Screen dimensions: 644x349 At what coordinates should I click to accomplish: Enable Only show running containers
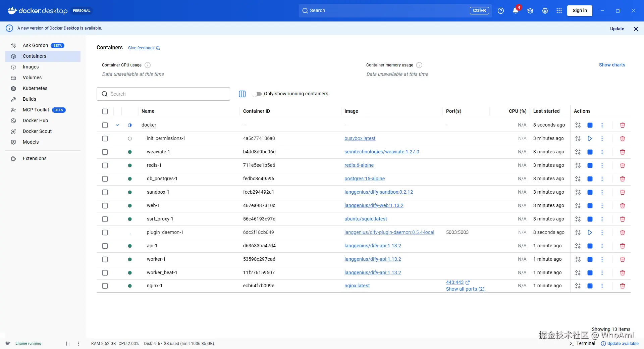258,94
